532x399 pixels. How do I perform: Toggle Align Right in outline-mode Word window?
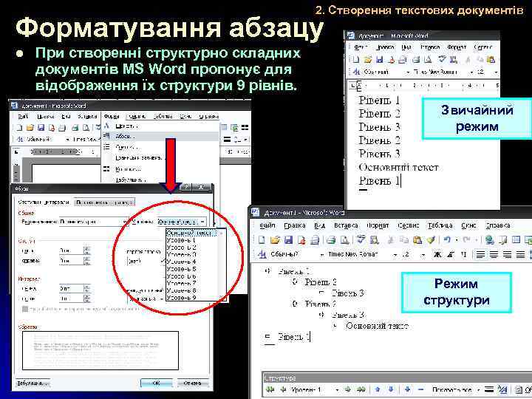click(507, 254)
